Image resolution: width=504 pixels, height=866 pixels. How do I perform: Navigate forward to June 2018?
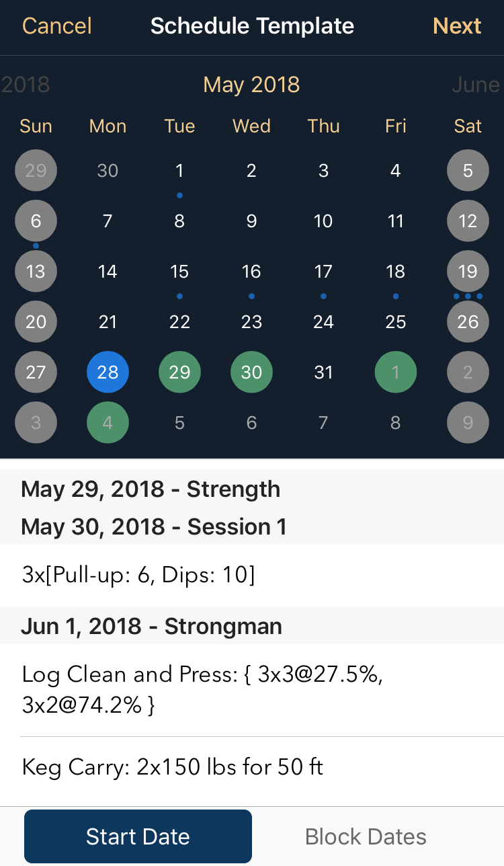pos(475,84)
